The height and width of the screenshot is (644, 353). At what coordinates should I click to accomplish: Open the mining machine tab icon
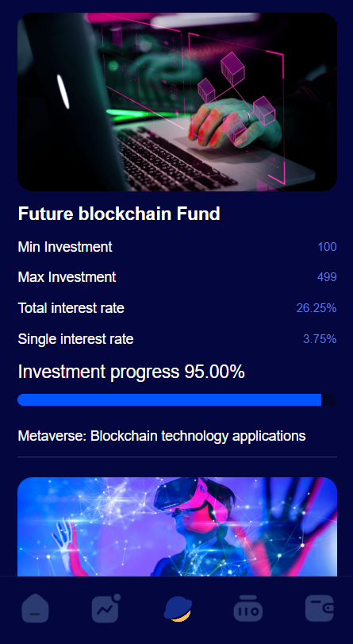[248, 608]
